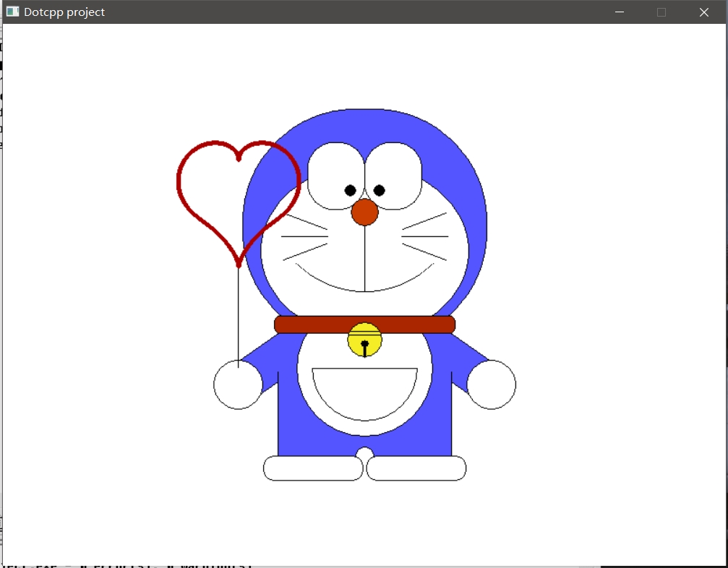Click the round white hand on the right
Screen dimensions: 728x568
point(492,384)
